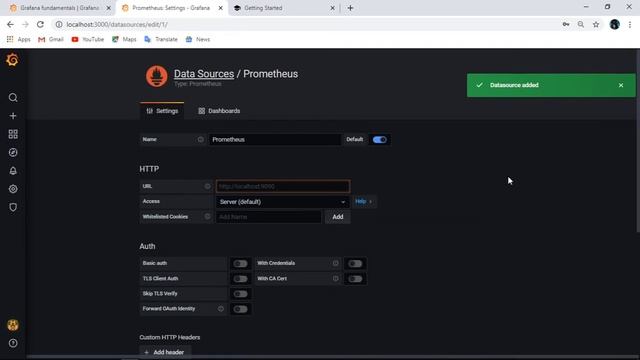Screen dimensions: 640x360
Task: Open Server Admin shield icon
Action: point(13,207)
